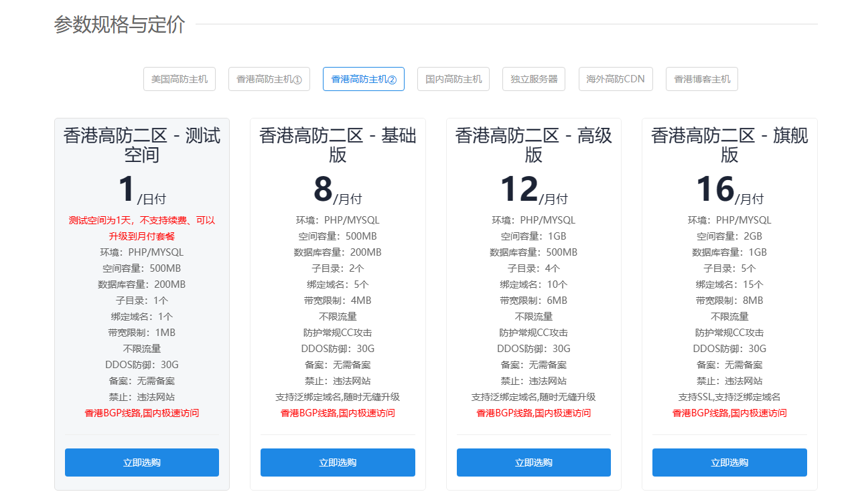
Task: Click the 香港高防二区 - 测试空间 card title
Action: [141, 145]
